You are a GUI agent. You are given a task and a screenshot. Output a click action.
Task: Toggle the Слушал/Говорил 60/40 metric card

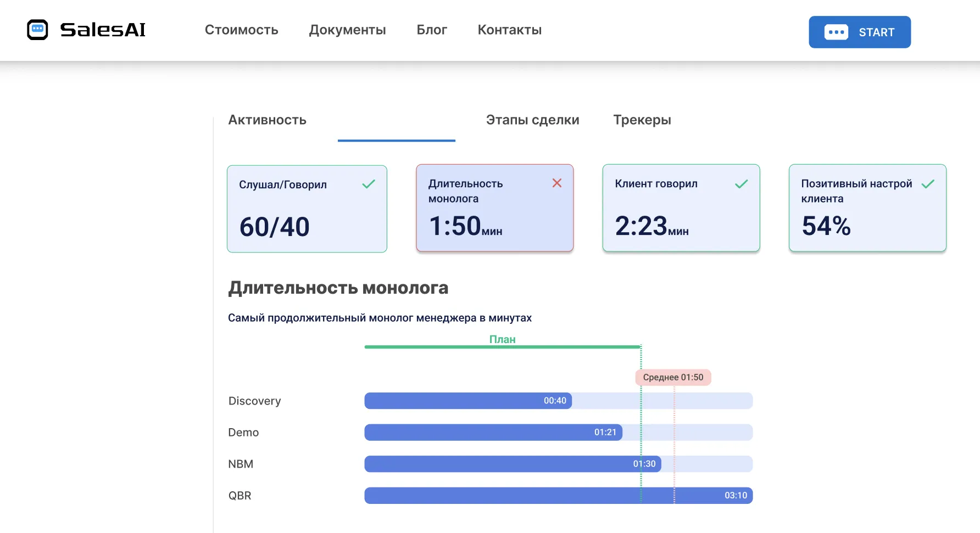tap(307, 209)
